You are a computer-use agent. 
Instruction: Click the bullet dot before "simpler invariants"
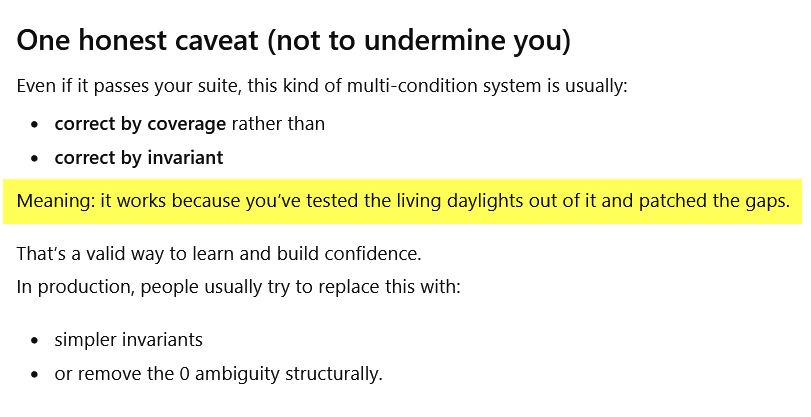(x=35, y=341)
